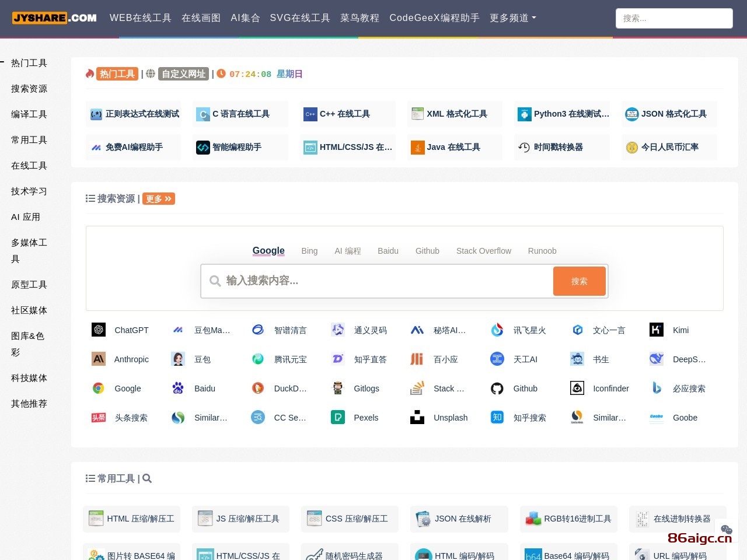Click the Github octocat icon
747x560 pixels.
click(x=497, y=388)
